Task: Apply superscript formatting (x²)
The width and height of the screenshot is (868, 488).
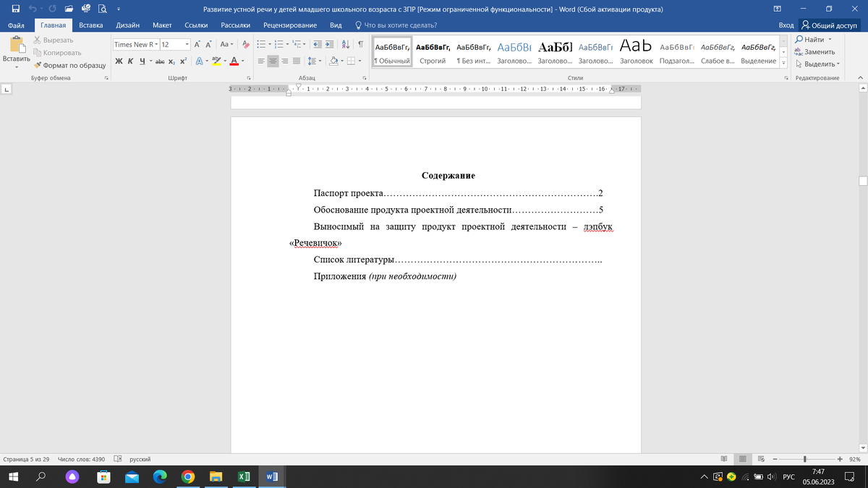Action: point(184,61)
